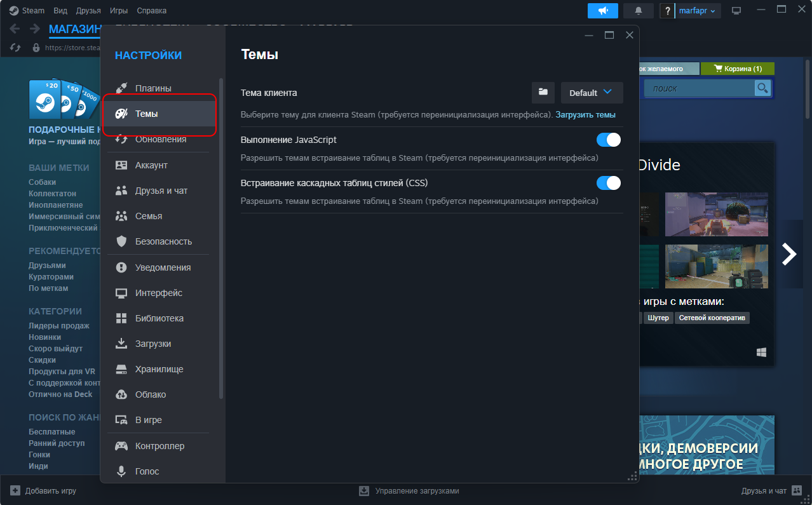Open the Друзья menu
This screenshot has width=812, height=505.
pyautogui.click(x=88, y=11)
